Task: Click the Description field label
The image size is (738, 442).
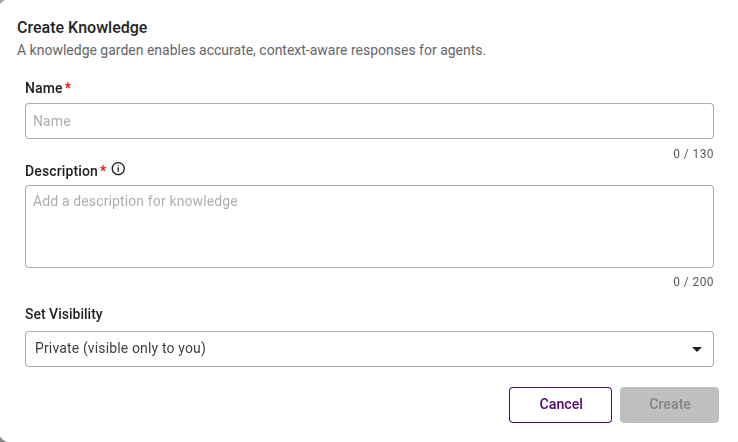Action: [61, 171]
